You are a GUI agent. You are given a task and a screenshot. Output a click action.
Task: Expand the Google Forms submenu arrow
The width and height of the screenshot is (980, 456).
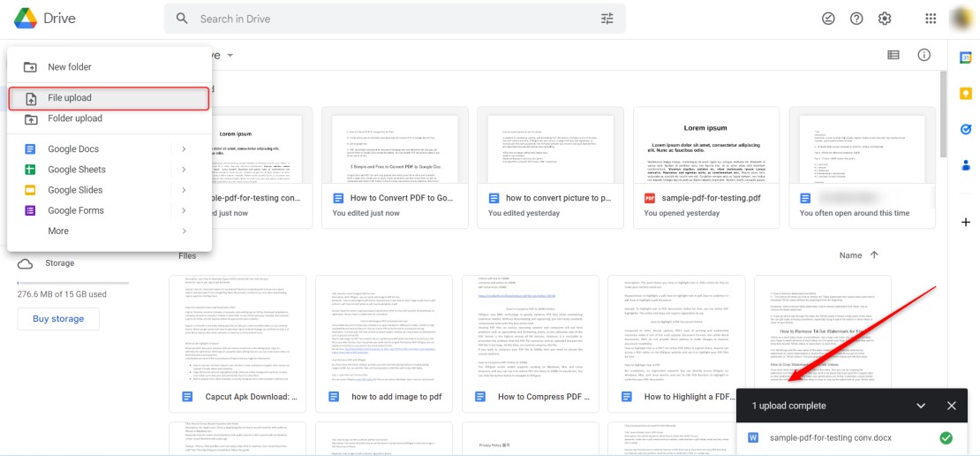[184, 211]
